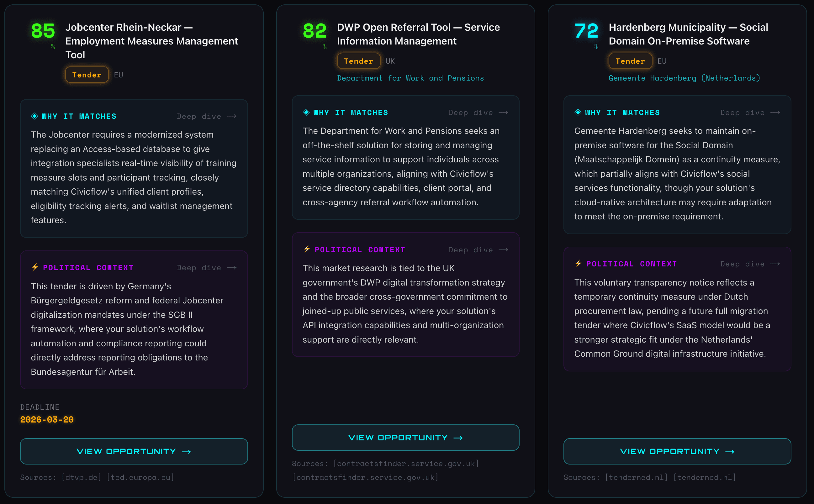Open the Department for Work and Pensions link
The width and height of the screenshot is (814, 504).
(410, 78)
